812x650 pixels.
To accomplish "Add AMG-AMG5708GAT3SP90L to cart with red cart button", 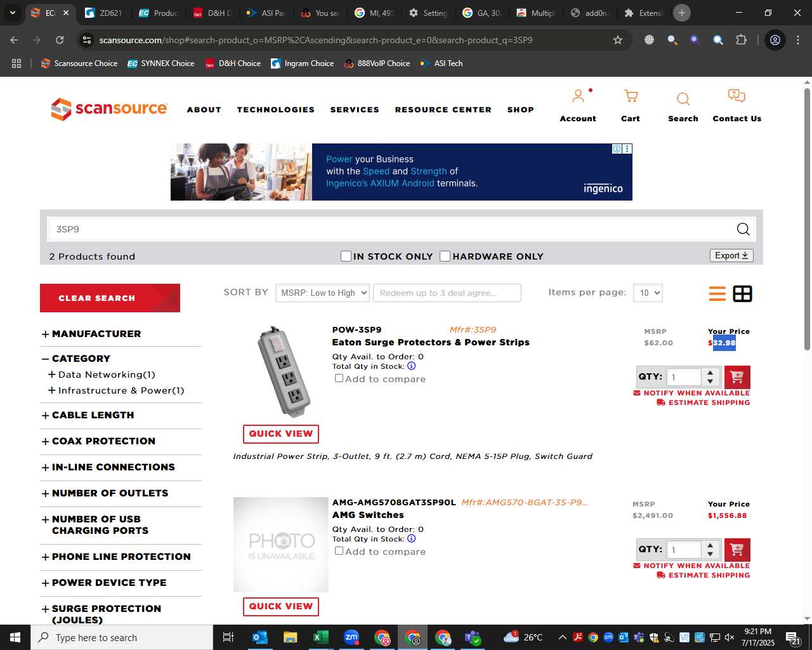I will 737,550.
